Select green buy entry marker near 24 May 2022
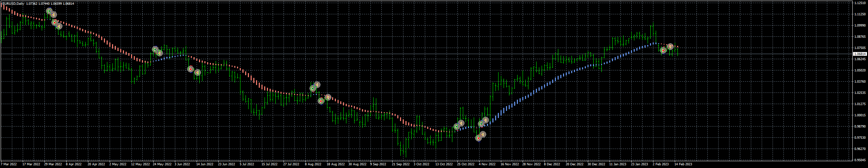The width and height of the screenshot is (868, 168). 155,50
